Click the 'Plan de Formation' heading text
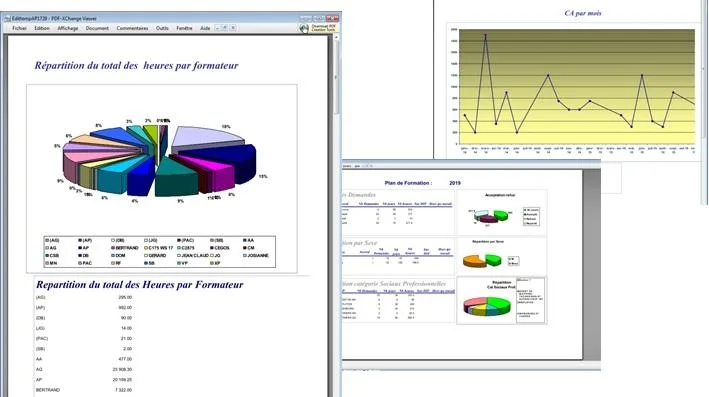The height and width of the screenshot is (397, 709). tap(408, 183)
